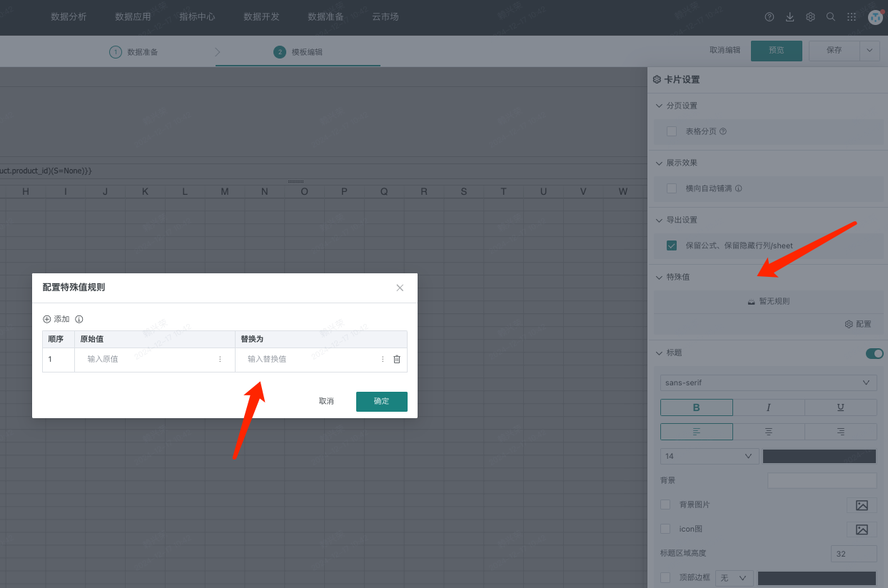This screenshot has width=888, height=588.
Task: Enable 表格分页 checkbox
Action: click(672, 131)
